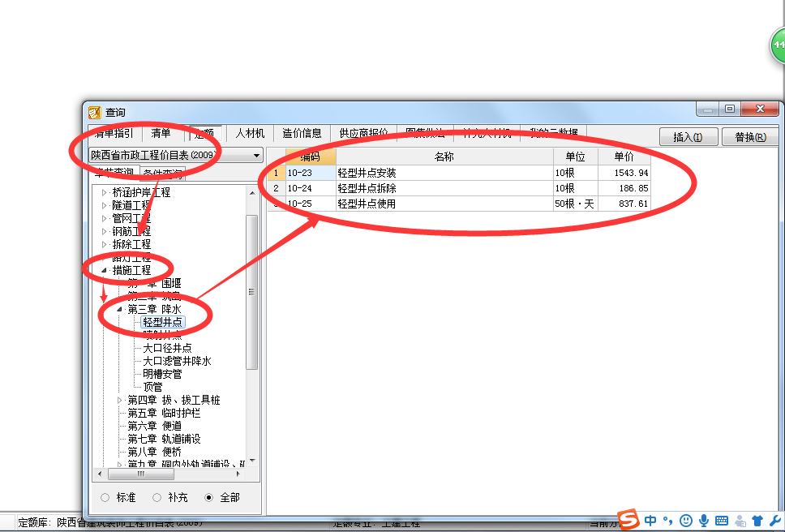Click the 插入(I) button
This screenshot has height=532, width=785.
pyautogui.click(x=688, y=136)
